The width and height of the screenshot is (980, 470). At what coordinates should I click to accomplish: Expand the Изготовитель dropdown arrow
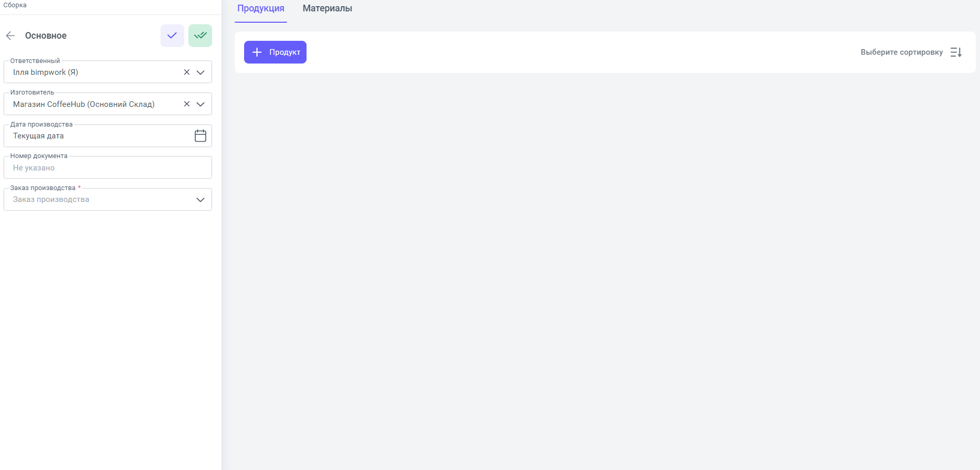point(201,104)
